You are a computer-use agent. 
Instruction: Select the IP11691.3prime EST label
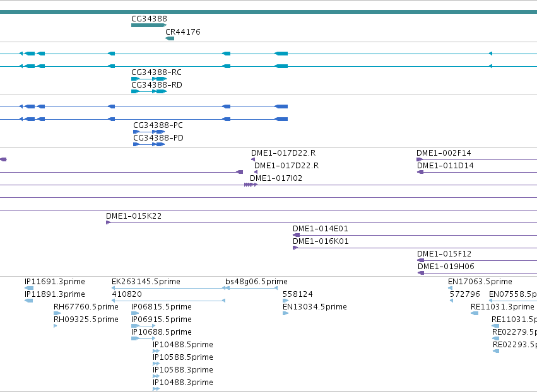(55, 282)
